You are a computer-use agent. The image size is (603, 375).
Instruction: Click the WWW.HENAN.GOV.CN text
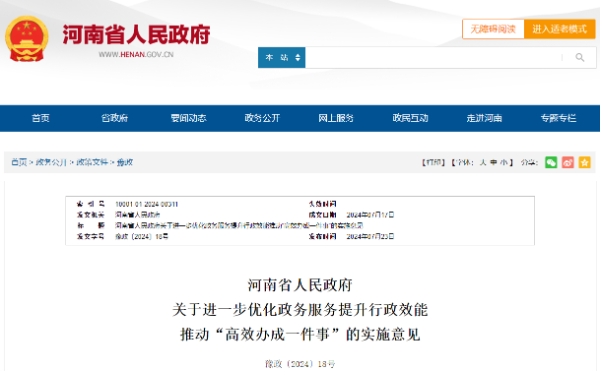[x=136, y=55]
